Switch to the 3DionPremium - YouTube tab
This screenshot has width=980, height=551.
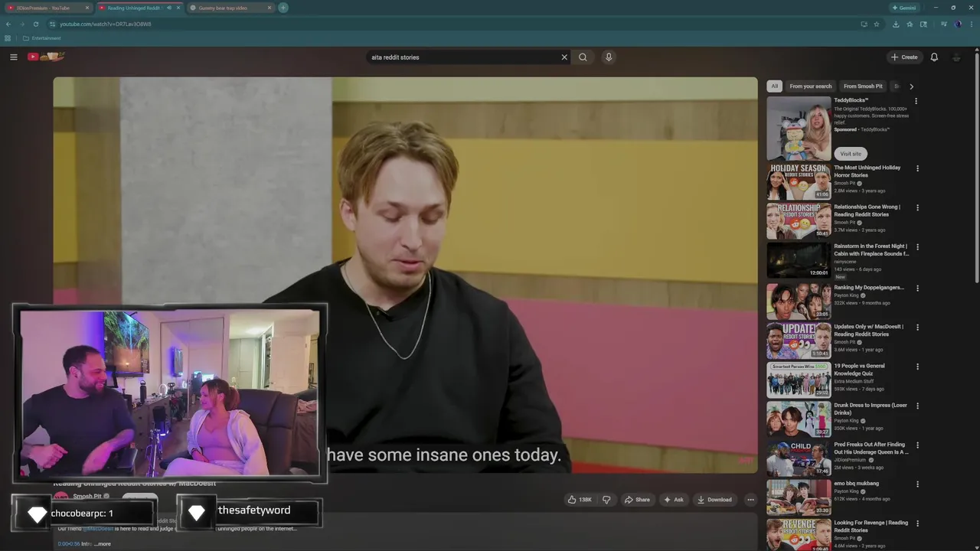46,8
